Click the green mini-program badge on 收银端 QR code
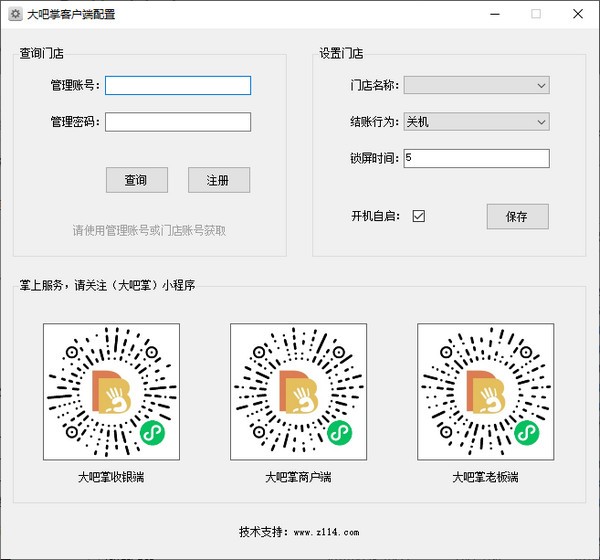Image resolution: width=600 pixels, height=560 pixels. point(151,432)
